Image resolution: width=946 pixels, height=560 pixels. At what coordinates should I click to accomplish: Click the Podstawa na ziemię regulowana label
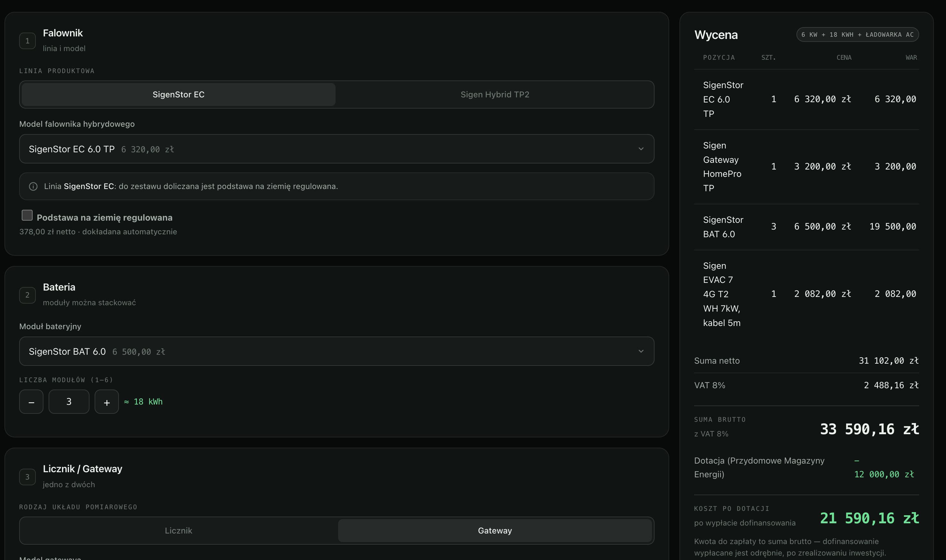pyautogui.click(x=105, y=218)
